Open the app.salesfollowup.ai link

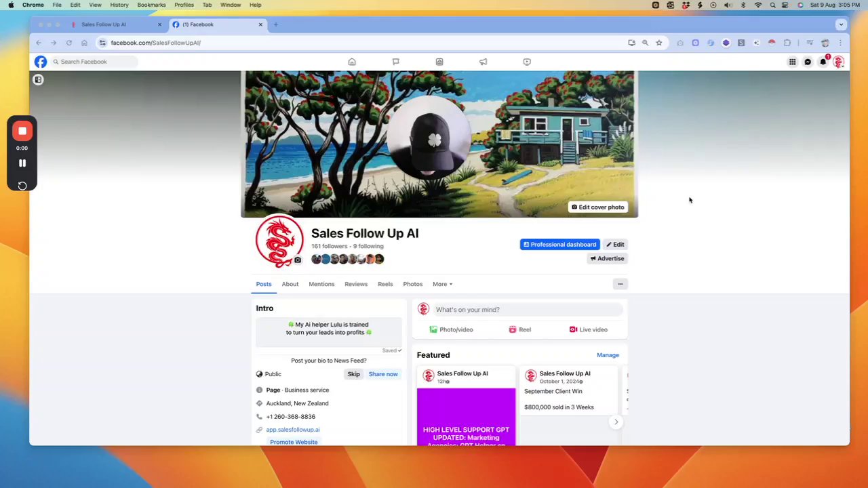(293, 430)
